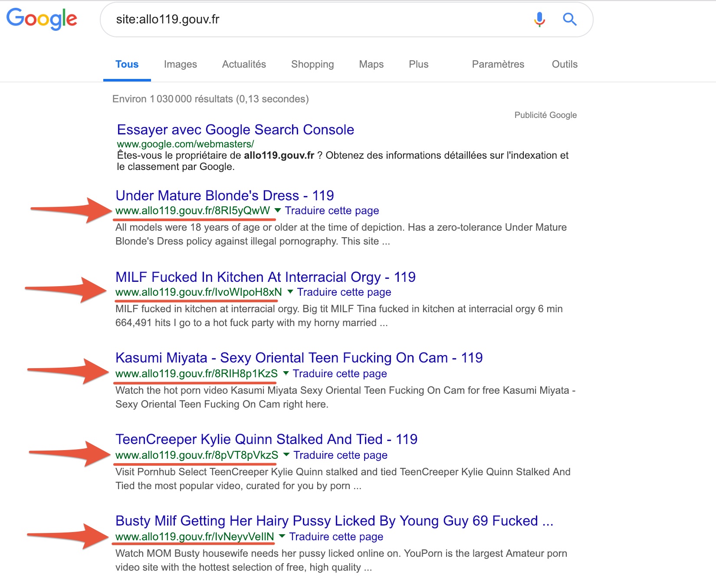
Task: Click Traduire cette page beside IvNeyvVeIIN URL
Action: tap(336, 537)
